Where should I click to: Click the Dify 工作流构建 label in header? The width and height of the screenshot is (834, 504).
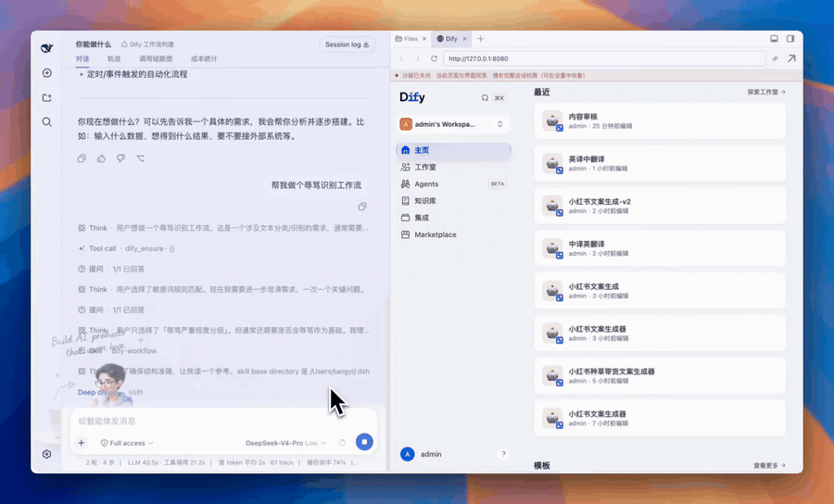147,44
